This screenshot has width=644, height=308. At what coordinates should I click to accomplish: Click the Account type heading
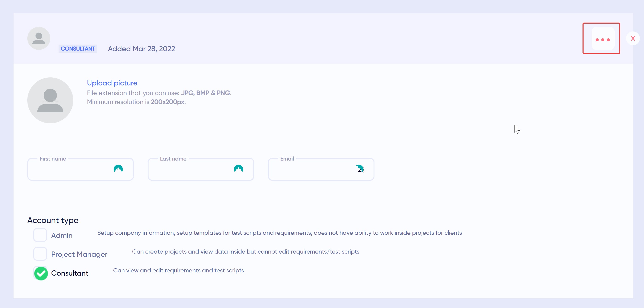coord(53,220)
